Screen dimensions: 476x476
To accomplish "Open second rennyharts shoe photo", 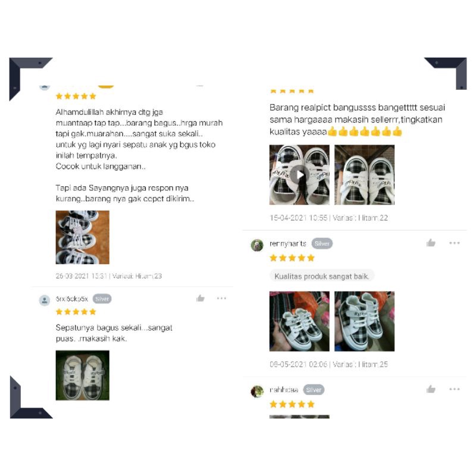I will (x=364, y=321).
